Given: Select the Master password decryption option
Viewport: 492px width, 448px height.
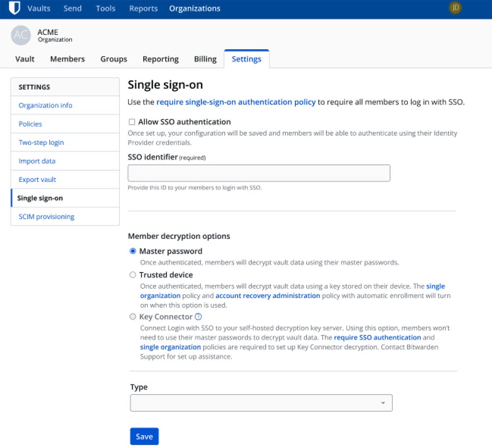Looking at the screenshot, I should [132, 251].
